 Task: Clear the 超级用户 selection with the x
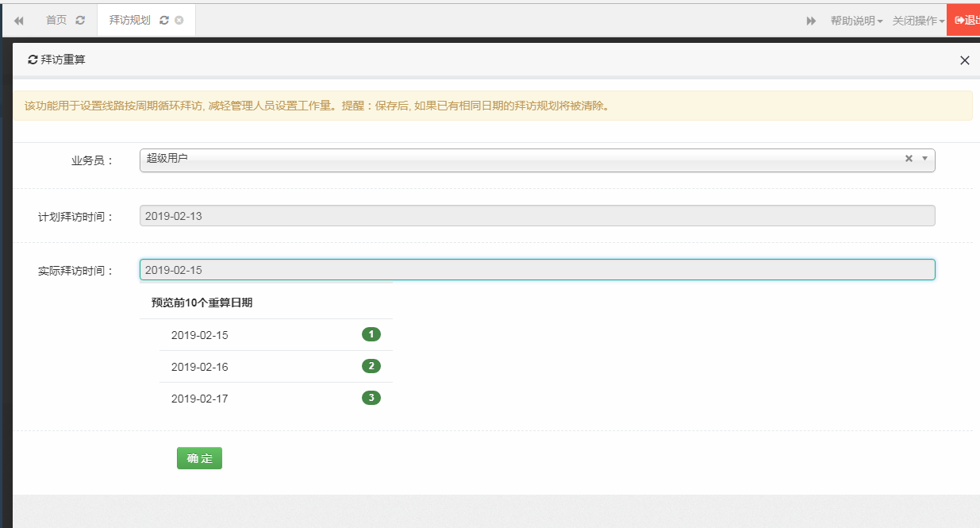coord(909,159)
